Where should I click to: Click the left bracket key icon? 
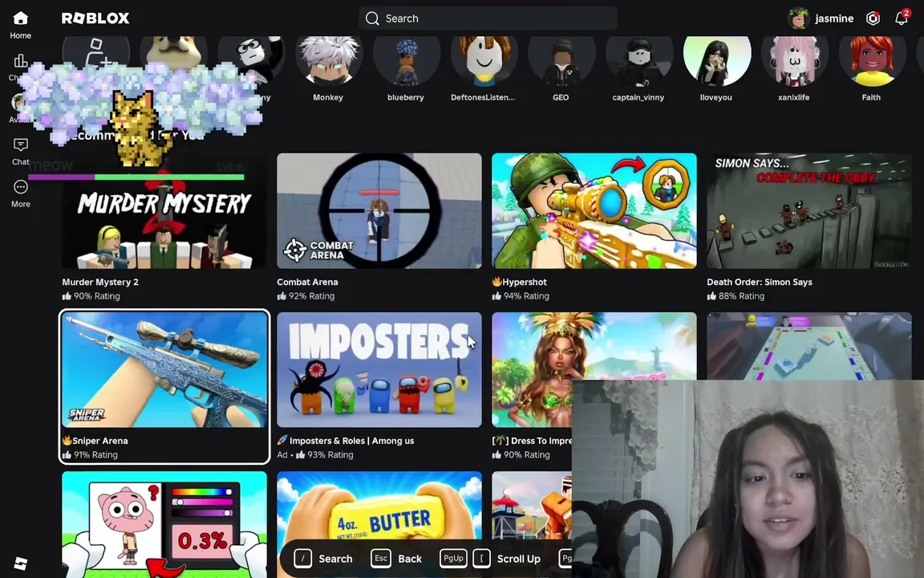point(481,558)
